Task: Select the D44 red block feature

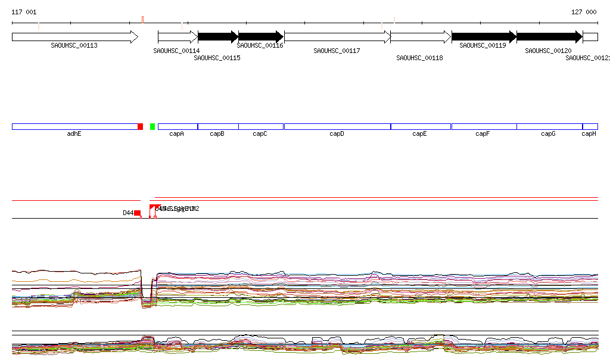Action: (x=138, y=213)
